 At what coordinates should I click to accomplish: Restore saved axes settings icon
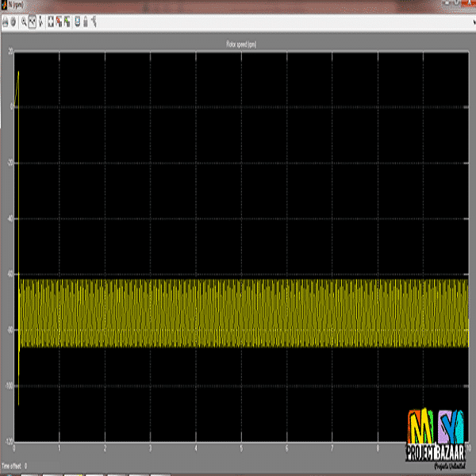[x=68, y=22]
